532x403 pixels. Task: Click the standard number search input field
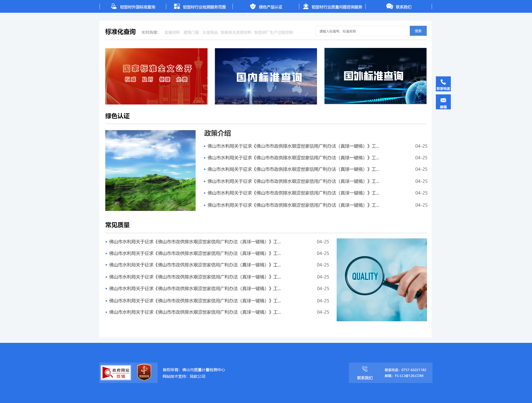[x=361, y=31]
